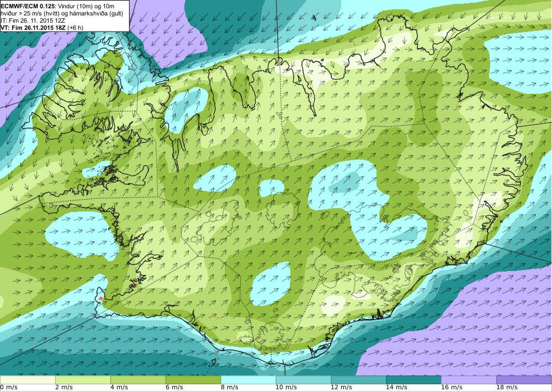
Task: Click the 4 m/s legend color swatch
Action: click(x=138, y=380)
